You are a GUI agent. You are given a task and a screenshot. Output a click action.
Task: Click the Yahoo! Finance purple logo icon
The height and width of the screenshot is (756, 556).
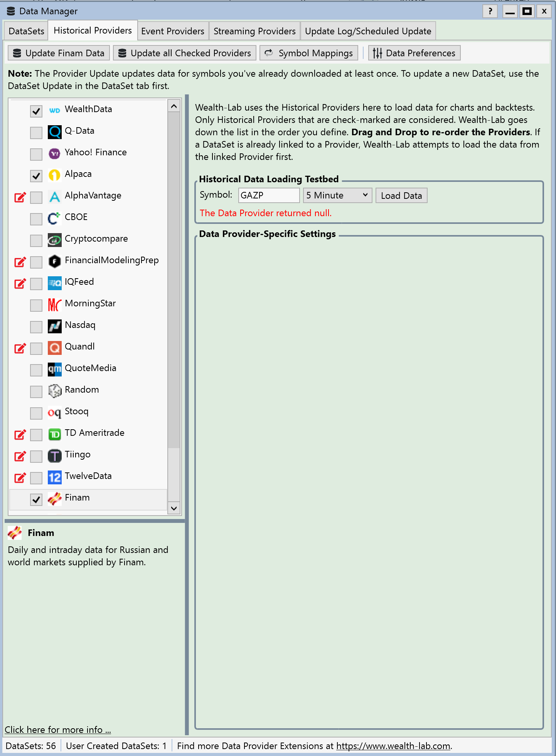click(54, 154)
